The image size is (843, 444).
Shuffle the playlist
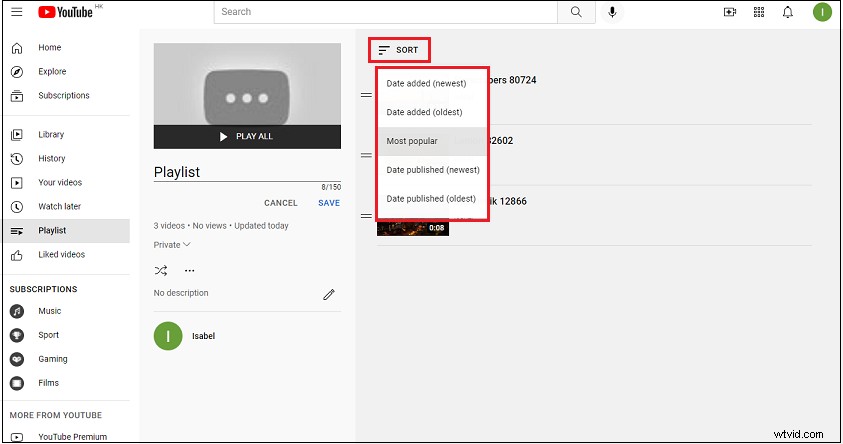tap(161, 270)
